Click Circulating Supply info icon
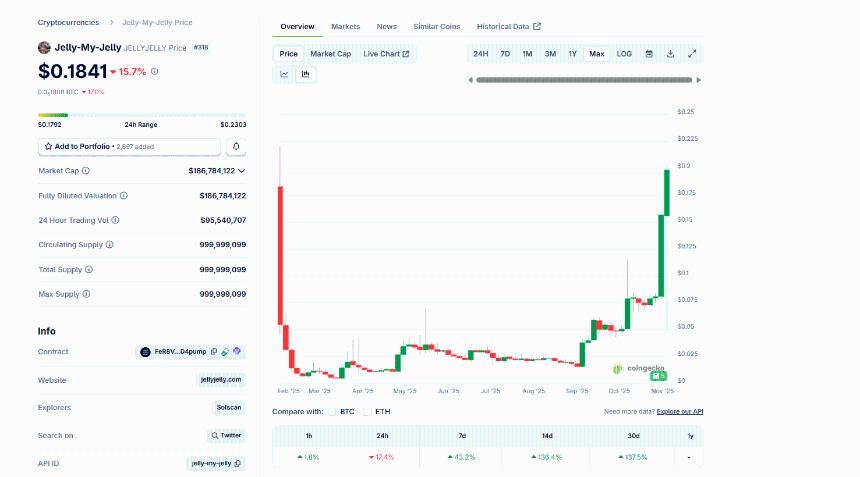 point(110,245)
